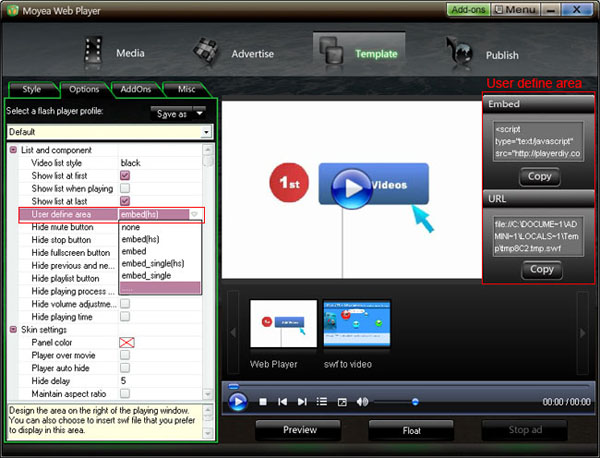Image resolution: width=600 pixels, height=458 pixels.
Task: Click inside the Embed script text box
Action: click(538, 142)
